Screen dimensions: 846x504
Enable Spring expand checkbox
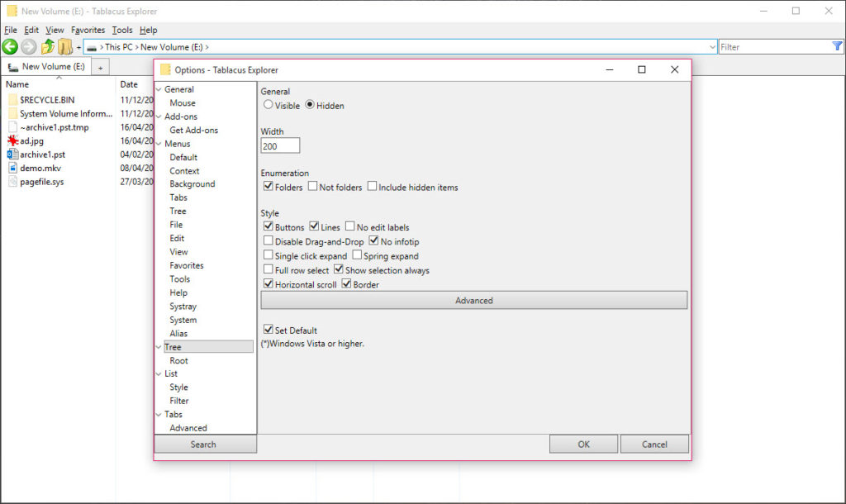[357, 254]
